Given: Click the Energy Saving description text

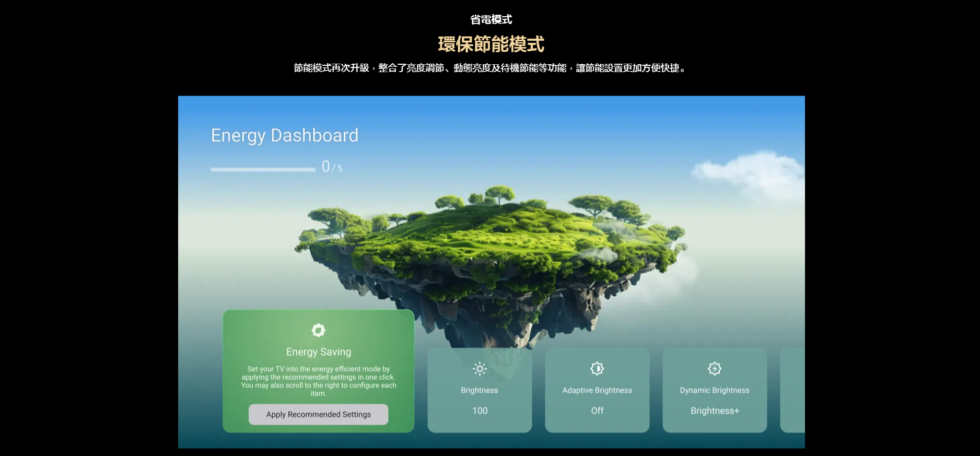Looking at the screenshot, I should pyautogui.click(x=318, y=381).
